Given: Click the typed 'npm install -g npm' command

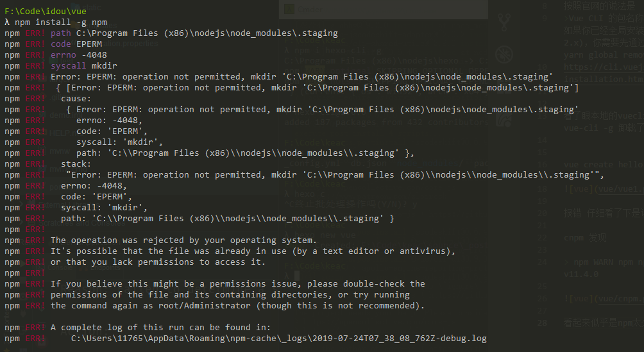Looking at the screenshot, I should point(61,22).
